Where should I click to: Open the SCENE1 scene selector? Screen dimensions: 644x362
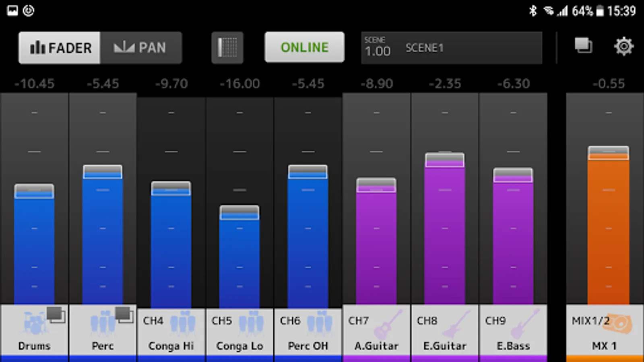tap(452, 48)
